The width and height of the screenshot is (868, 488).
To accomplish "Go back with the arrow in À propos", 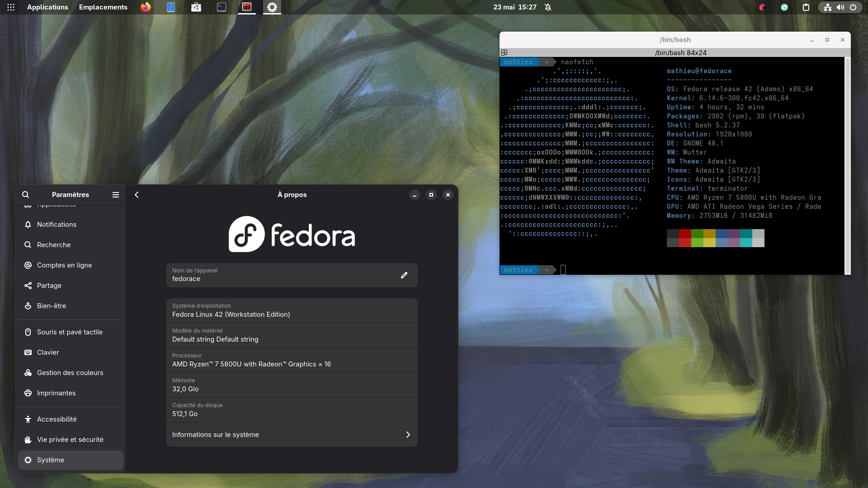I will click(137, 195).
